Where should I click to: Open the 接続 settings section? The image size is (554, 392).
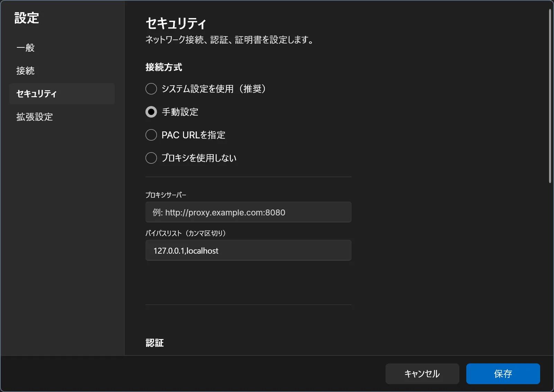62,71
